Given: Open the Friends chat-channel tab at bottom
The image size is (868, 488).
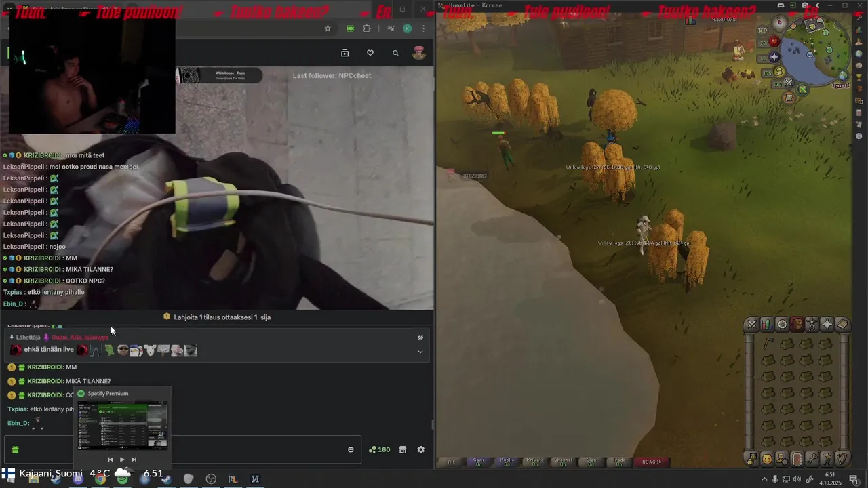Looking at the screenshot, I should [751, 459].
